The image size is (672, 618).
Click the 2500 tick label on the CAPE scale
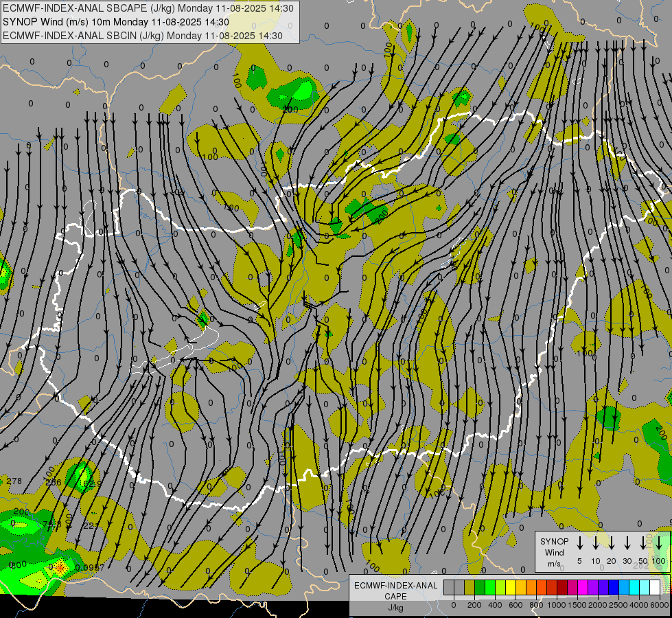click(618, 605)
